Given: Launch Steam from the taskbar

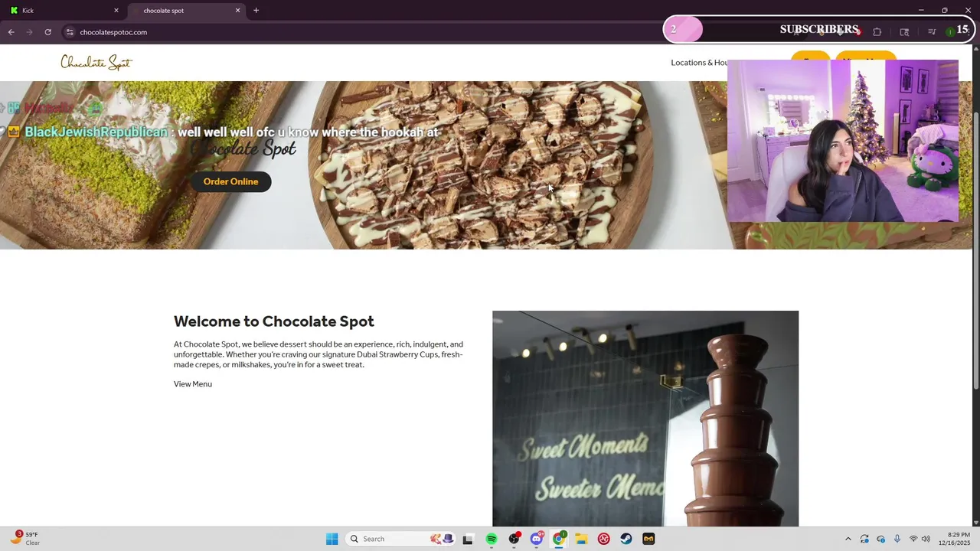Looking at the screenshot, I should 626,539.
